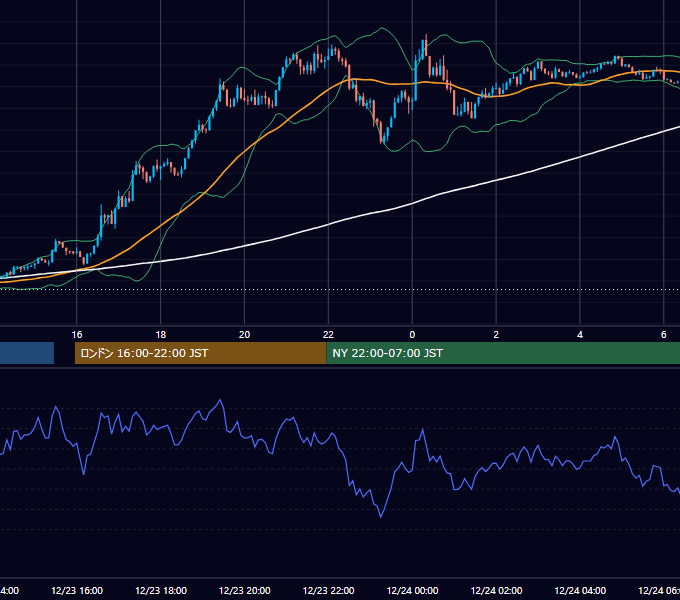The image size is (680, 600).
Task: Click the 12/23 22:00 date label
Action: 328,590
